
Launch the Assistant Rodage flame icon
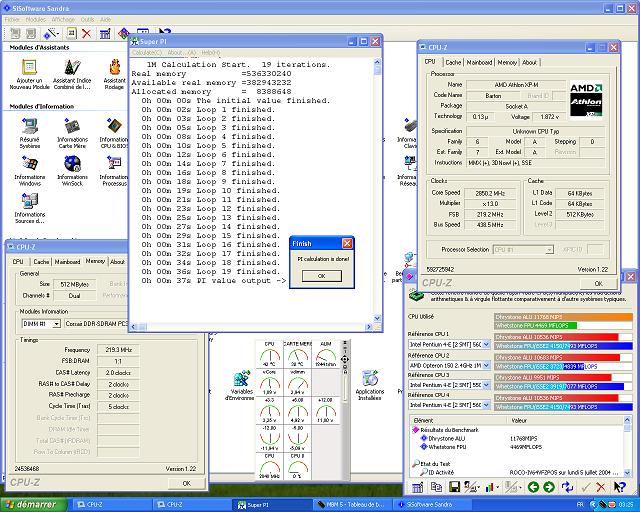[115, 67]
